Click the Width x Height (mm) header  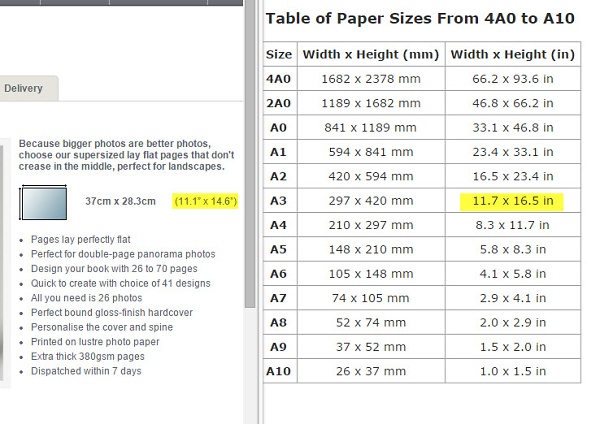(x=370, y=54)
